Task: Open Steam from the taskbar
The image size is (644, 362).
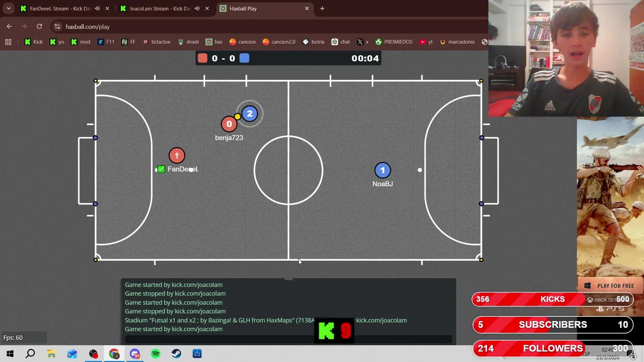Action: (x=176, y=354)
